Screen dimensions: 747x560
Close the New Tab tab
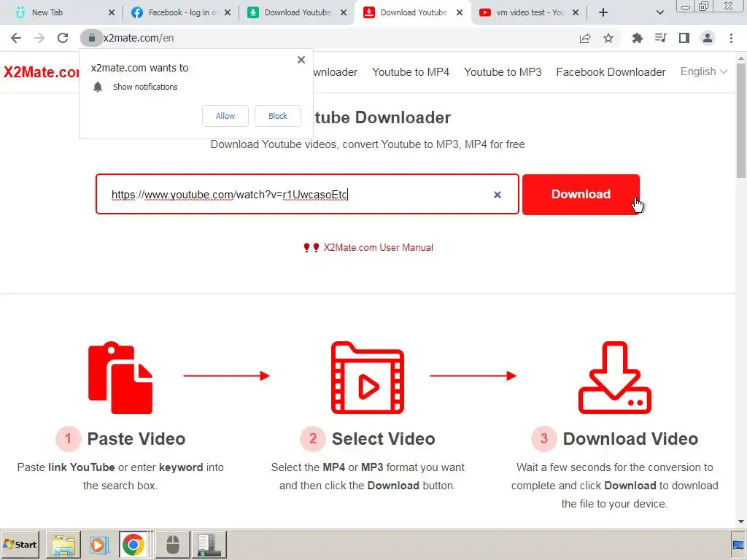pos(112,12)
